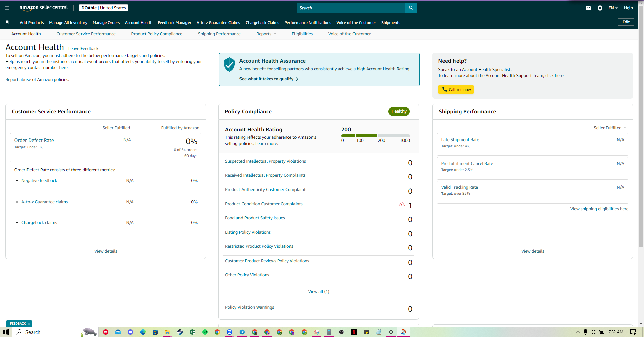The image size is (644, 337).
Task: Click the page vertical scrollbar
Action: click(641, 127)
